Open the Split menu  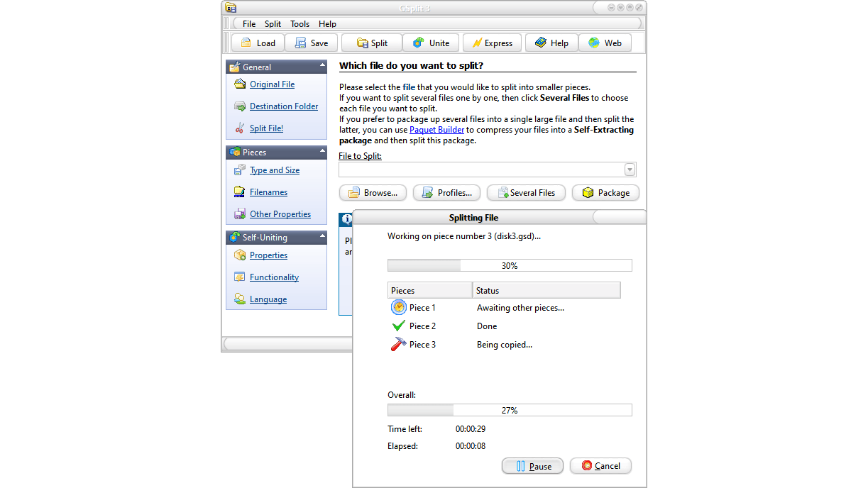point(273,24)
